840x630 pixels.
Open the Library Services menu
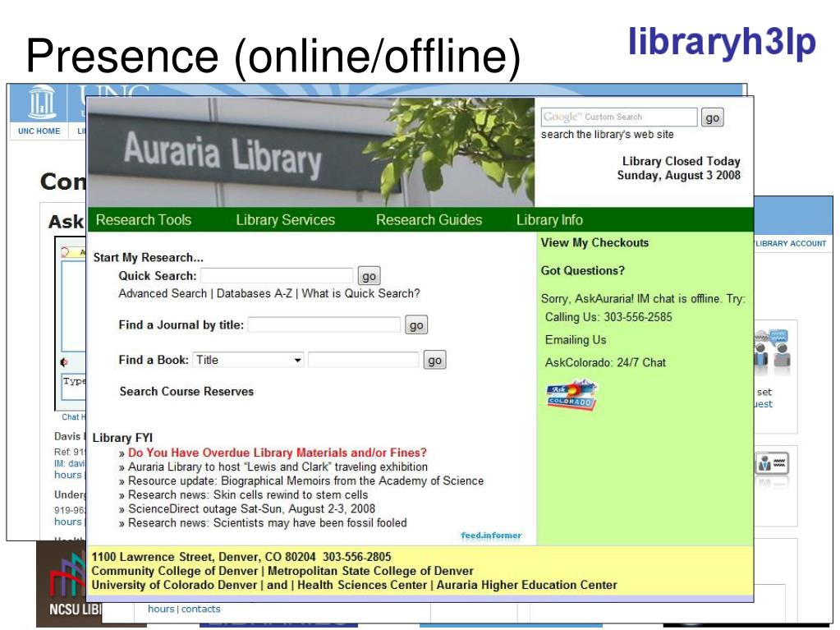(286, 219)
